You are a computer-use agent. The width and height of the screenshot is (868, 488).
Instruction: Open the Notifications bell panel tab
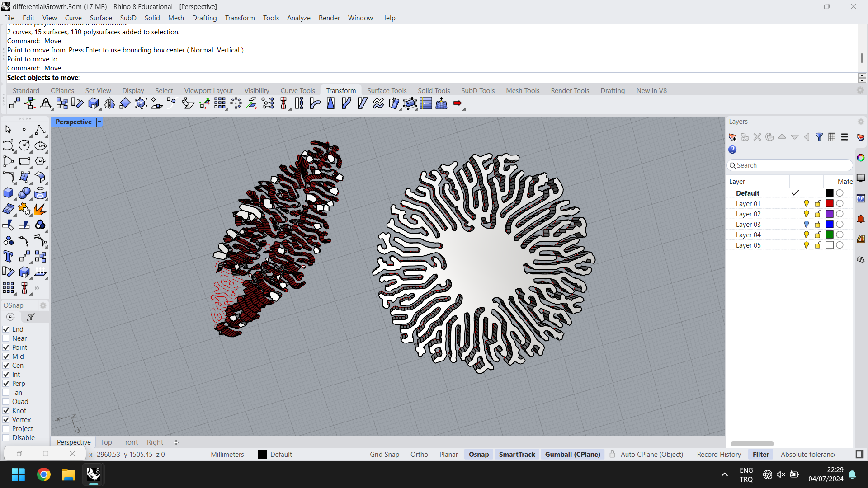861,219
